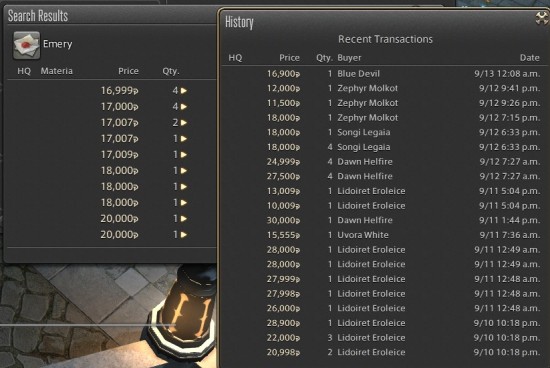This screenshot has height=368, width=550.
Task: Close the History window
Action: pyautogui.click(x=542, y=18)
